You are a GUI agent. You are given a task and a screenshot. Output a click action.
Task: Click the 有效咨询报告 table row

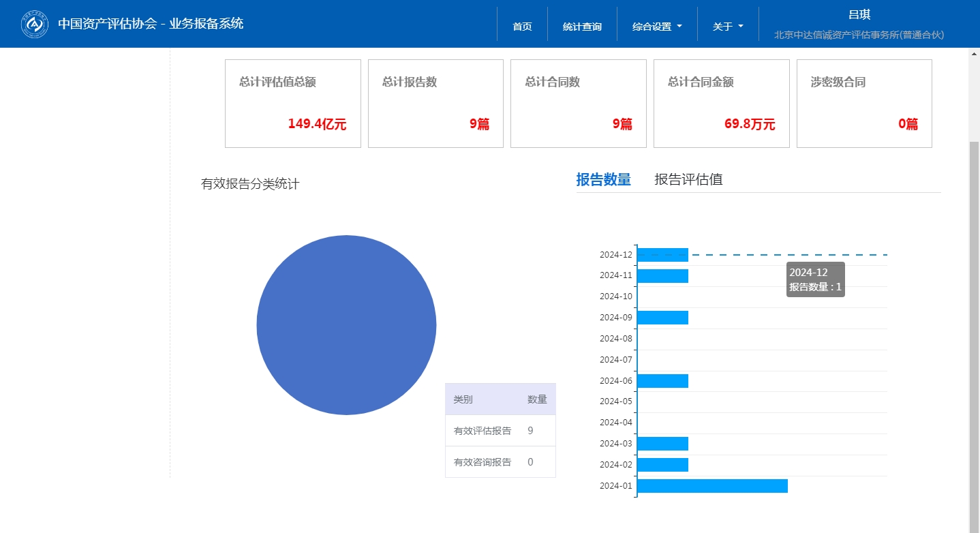point(500,462)
